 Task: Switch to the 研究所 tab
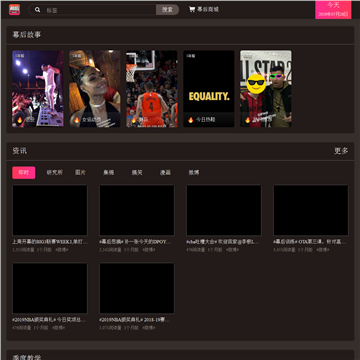click(54, 173)
